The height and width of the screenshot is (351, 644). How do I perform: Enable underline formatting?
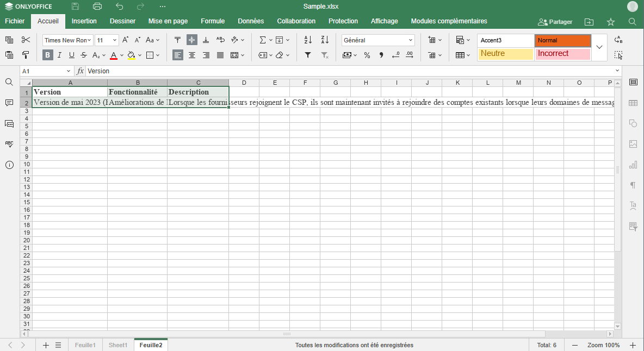71,55
